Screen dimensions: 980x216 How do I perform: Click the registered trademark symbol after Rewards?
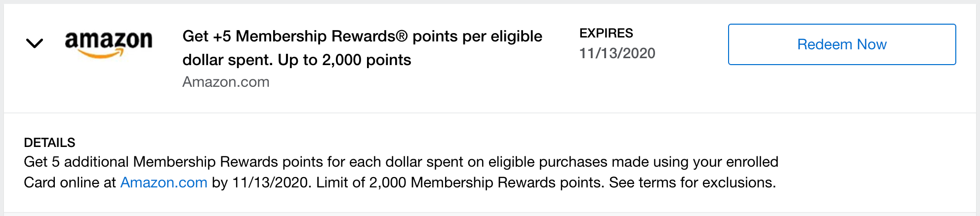pos(402,36)
